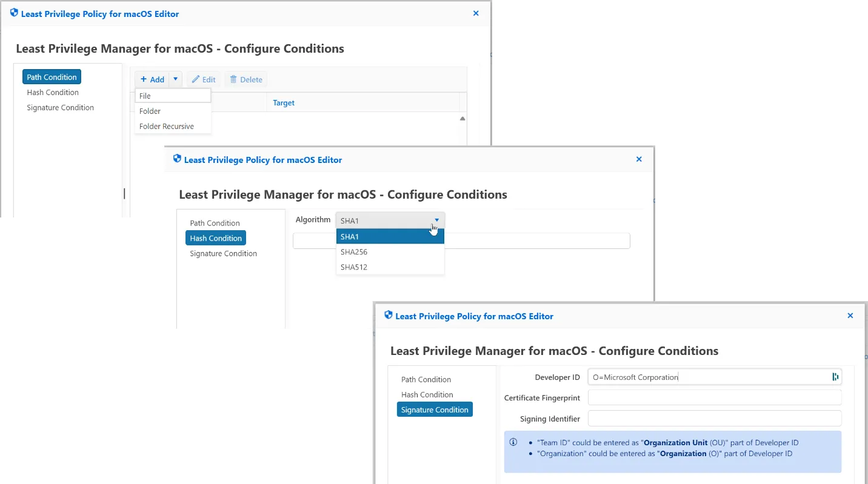This screenshot has width=868, height=484.
Task: Select SHA256 from the algorithm list
Action: click(390, 252)
